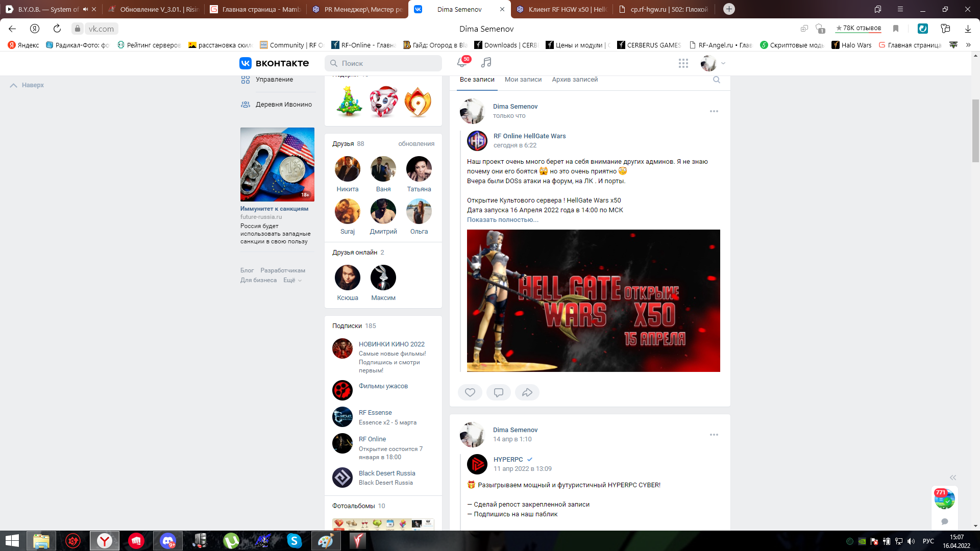Switch to Архив записей tab

click(575, 80)
